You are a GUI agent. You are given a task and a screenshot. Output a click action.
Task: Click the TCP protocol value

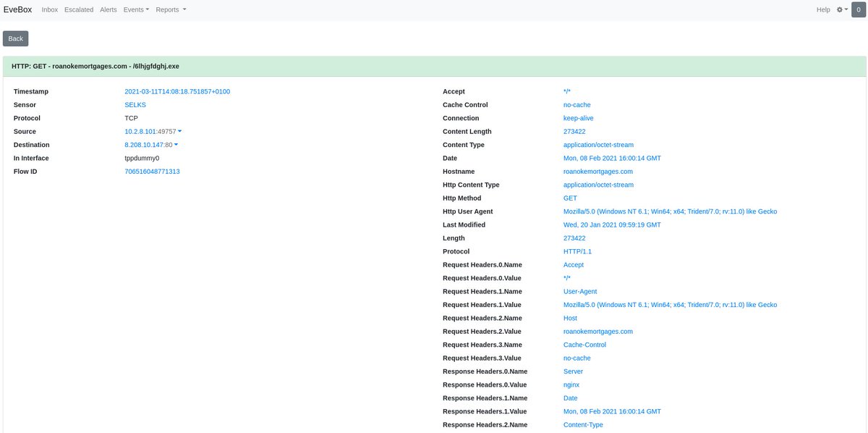click(x=131, y=118)
